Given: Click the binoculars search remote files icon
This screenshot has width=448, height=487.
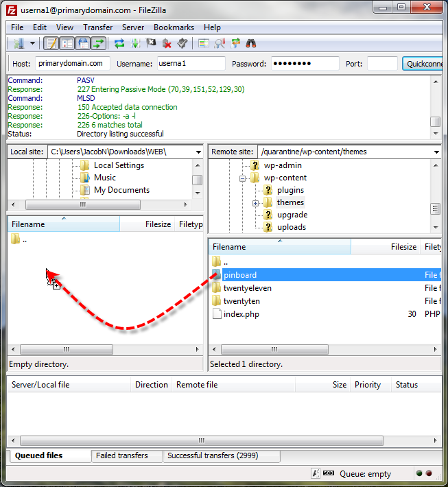Looking at the screenshot, I should click(251, 43).
